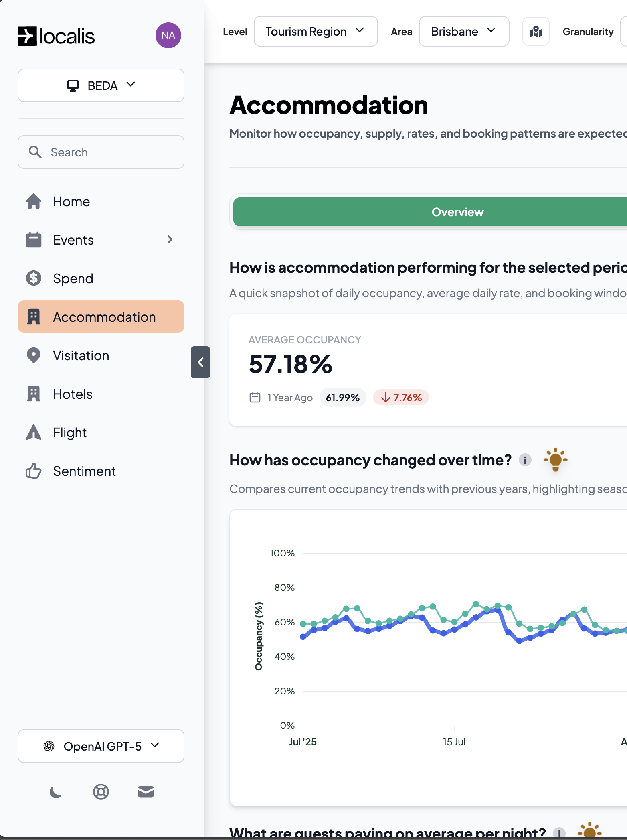This screenshot has height=840, width=627.
Task: Open the Brisbane area dropdown
Action: tap(464, 32)
